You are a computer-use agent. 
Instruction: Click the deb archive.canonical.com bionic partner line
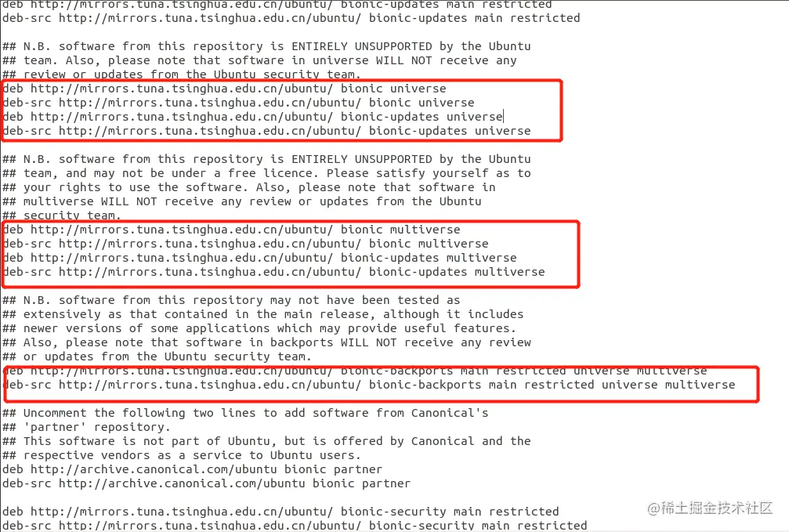[x=192, y=469]
